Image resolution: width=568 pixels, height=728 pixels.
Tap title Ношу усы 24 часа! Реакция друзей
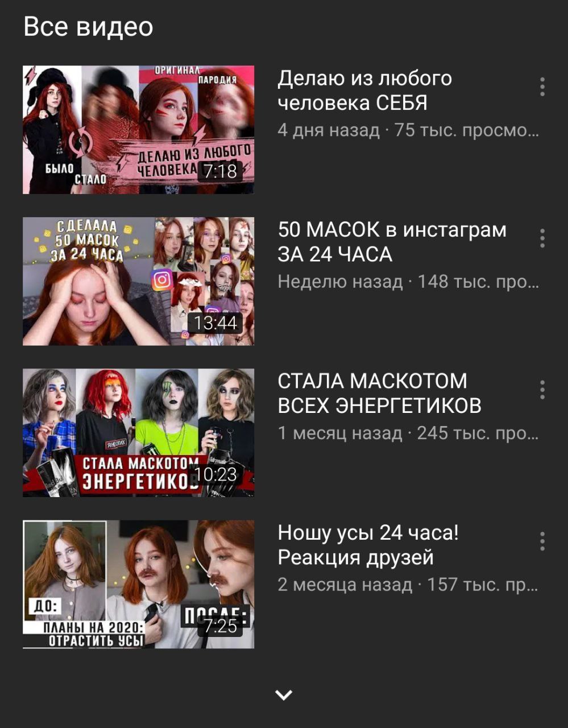[x=368, y=545]
